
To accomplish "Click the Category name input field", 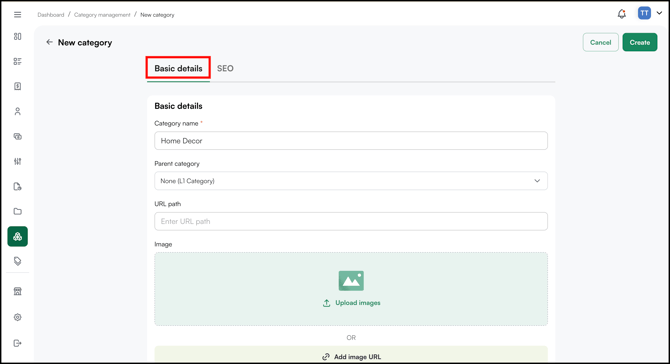I will (351, 141).
